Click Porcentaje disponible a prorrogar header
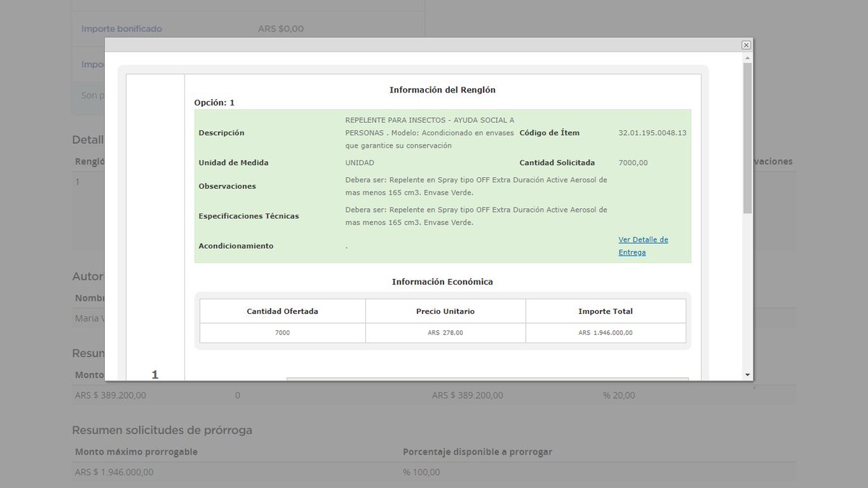Image resolution: width=868 pixels, height=488 pixels. (477, 452)
